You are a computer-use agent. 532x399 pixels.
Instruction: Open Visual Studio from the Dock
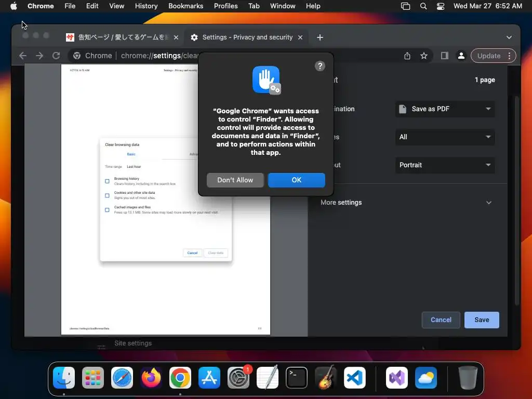(396, 378)
